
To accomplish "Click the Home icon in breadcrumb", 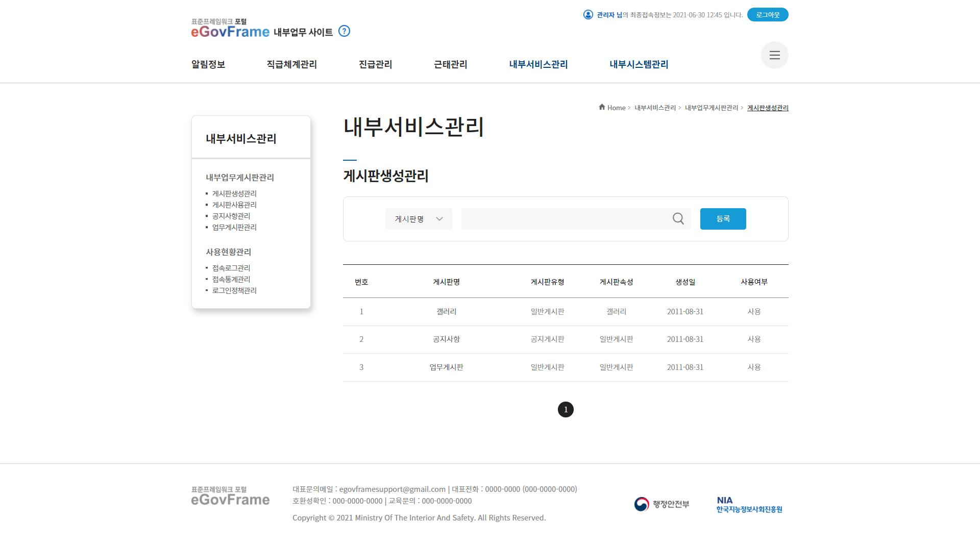I will point(602,107).
